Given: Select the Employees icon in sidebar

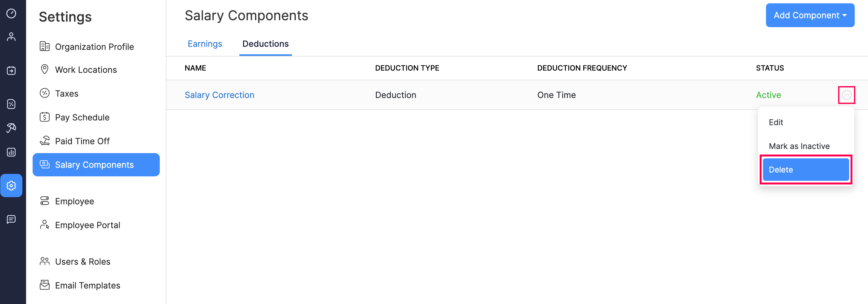Looking at the screenshot, I should point(12,37).
